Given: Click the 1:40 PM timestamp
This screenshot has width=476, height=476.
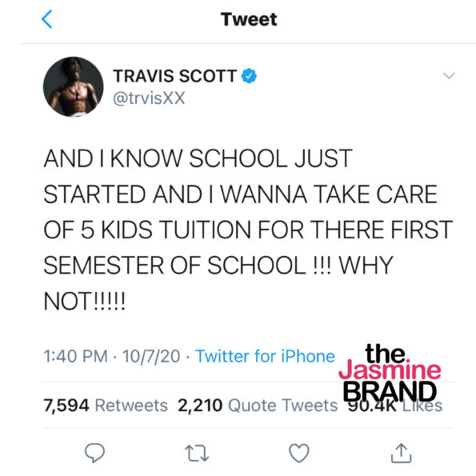Looking at the screenshot, I should coord(75,356).
